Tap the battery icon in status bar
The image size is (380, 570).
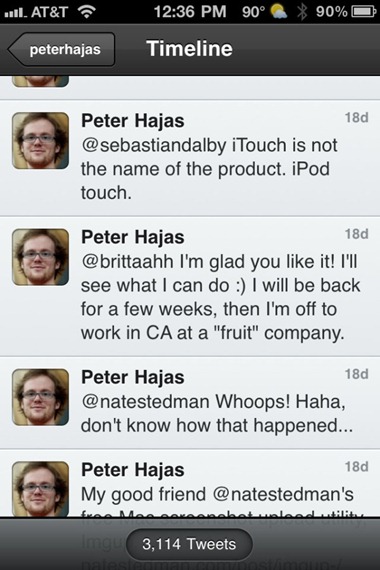tap(364, 12)
